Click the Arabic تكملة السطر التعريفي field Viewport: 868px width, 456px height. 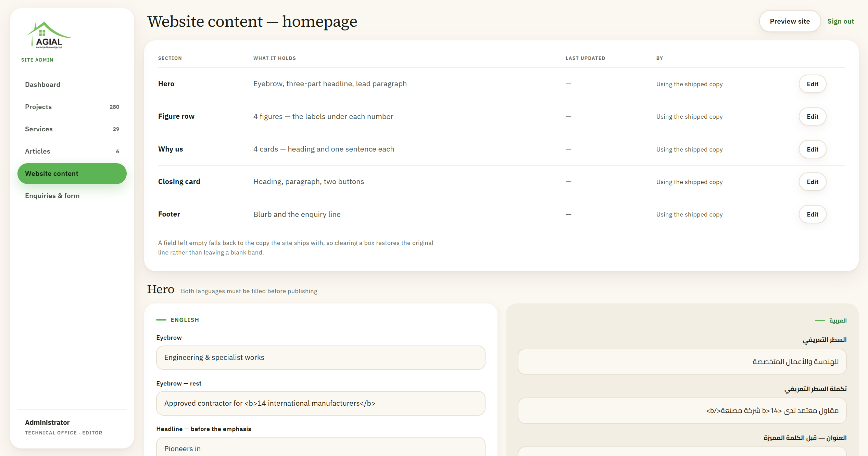682,411
